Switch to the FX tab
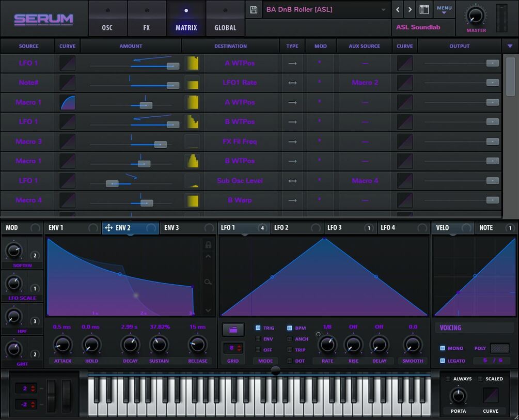The width and height of the screenshot is (519, 420). tap(147, 19)
